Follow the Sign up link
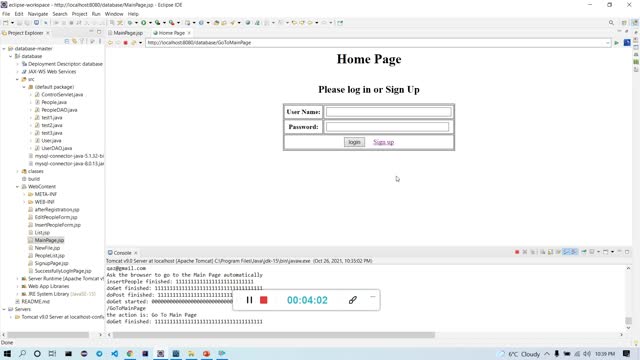Viewport: 640px width, 360px height. pos(383,142)
